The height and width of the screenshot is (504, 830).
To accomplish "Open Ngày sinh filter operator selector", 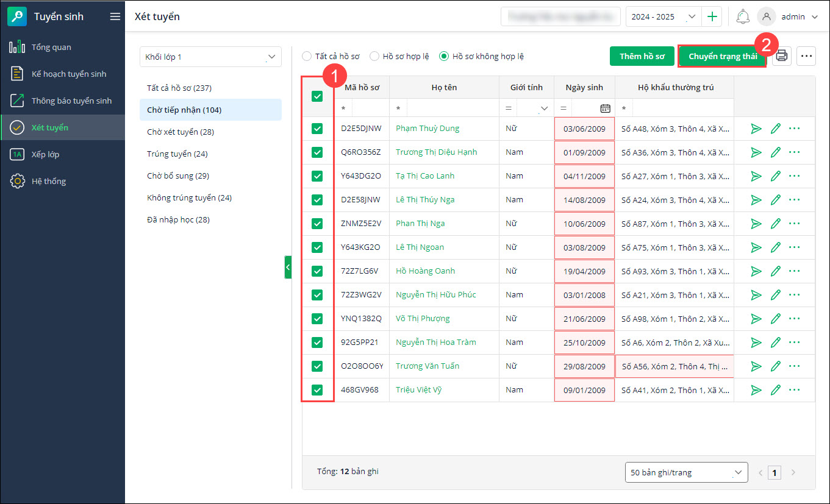I will [x=563, y=108].
